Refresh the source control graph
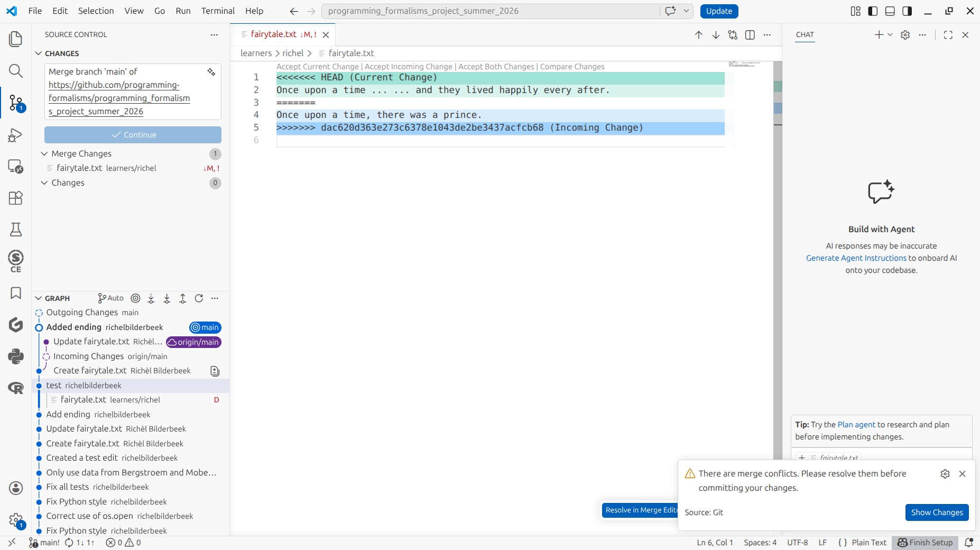The image size is (980, 550). [x=199, y=298]
